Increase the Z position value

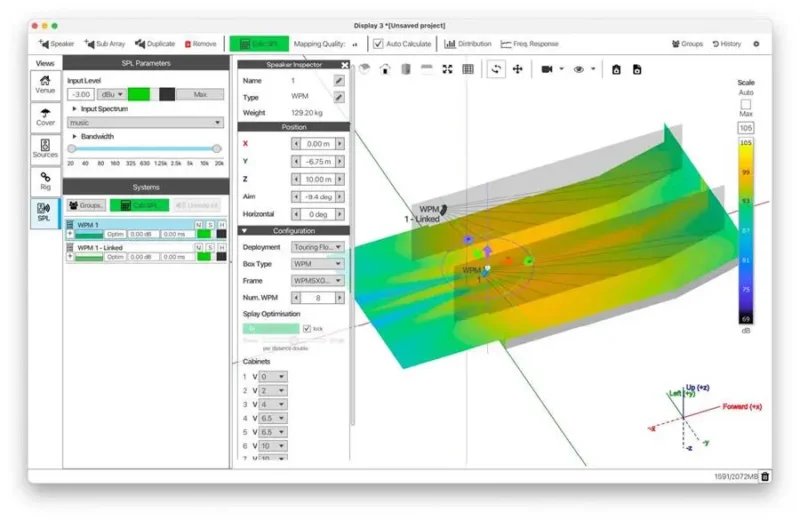pyautogui.click(x=340, y=179)
